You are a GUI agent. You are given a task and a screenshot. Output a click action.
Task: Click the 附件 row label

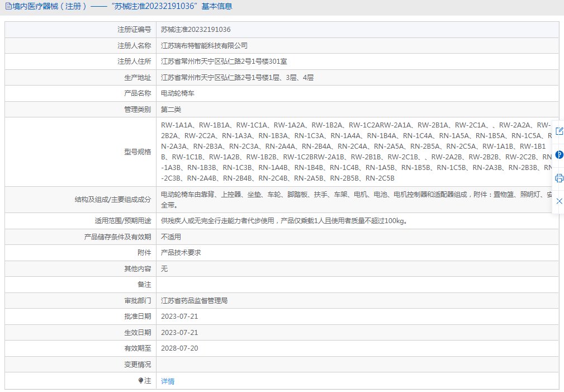pos(144,253)
